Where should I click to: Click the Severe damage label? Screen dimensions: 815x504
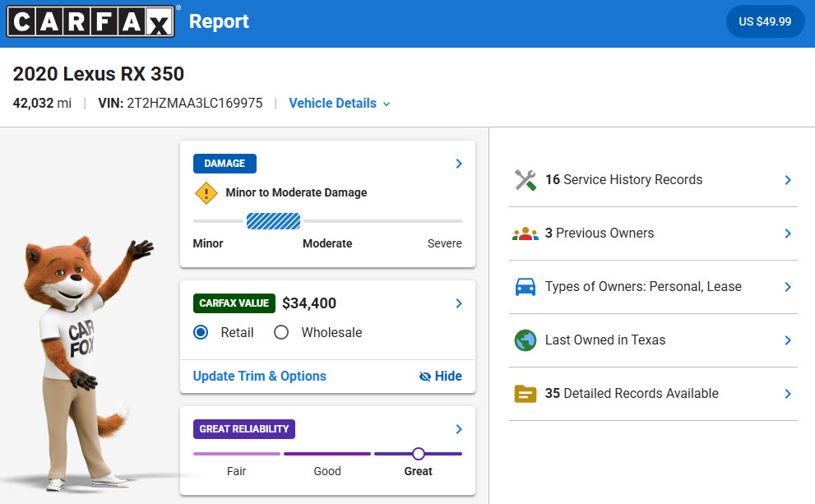point(444,243)
